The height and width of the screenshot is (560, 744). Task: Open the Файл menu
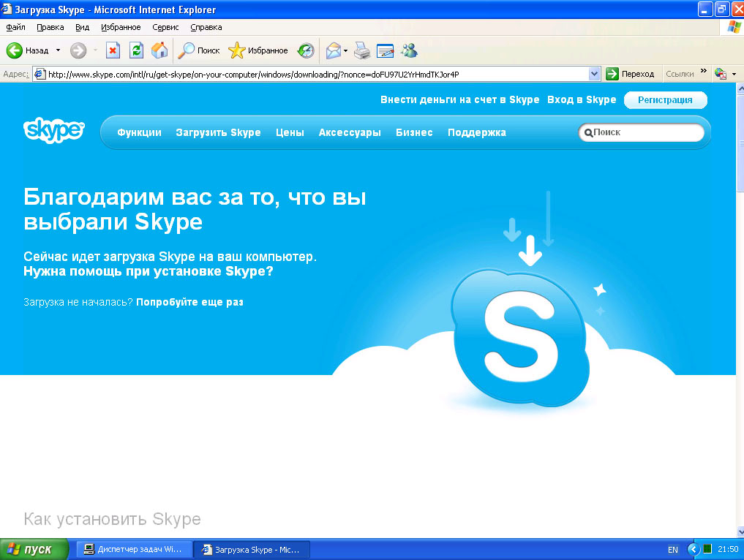click(15, 27)
